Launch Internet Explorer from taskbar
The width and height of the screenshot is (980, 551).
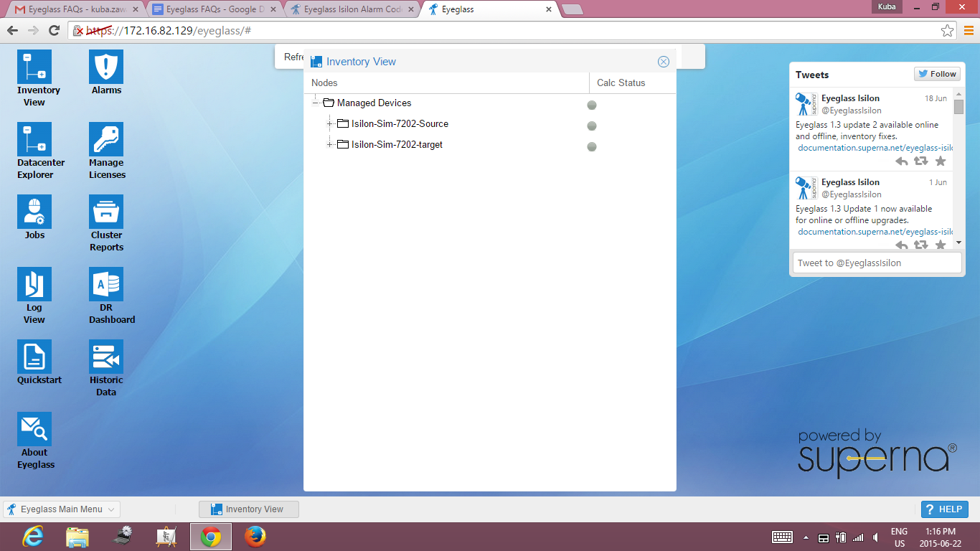(x=33, y=537)
